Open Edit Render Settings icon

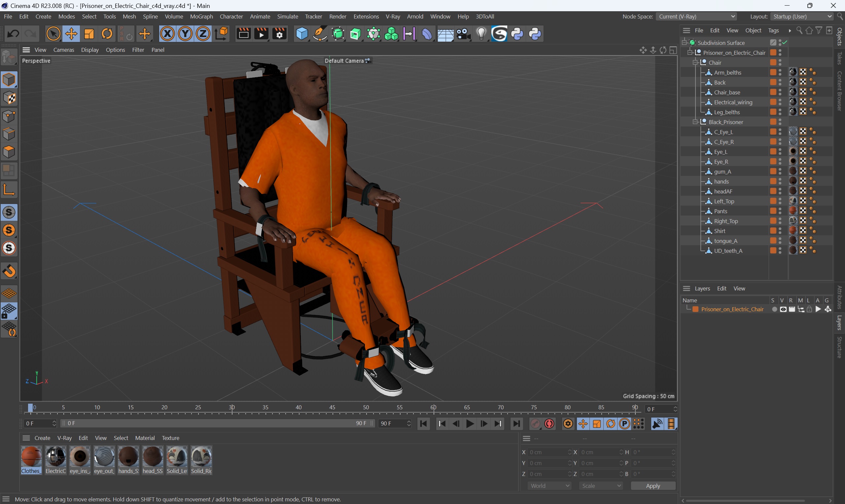pos(280,34)
